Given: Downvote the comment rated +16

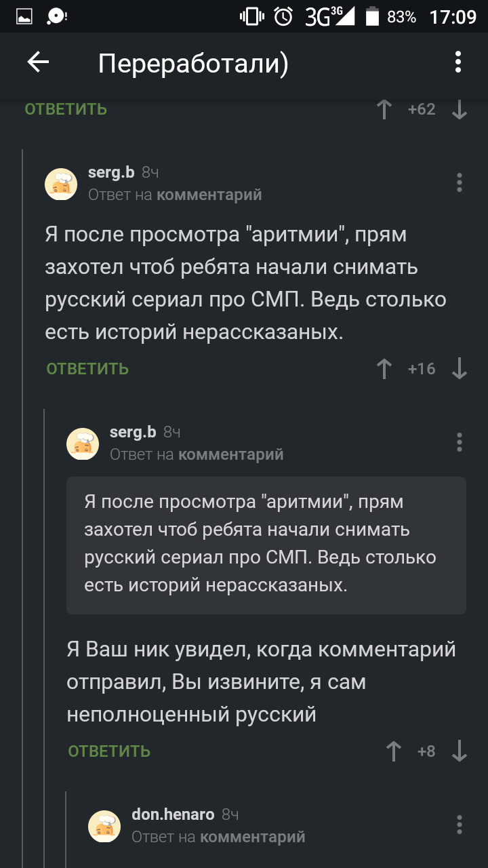Looking at the screenshot, I should point(460,369).
